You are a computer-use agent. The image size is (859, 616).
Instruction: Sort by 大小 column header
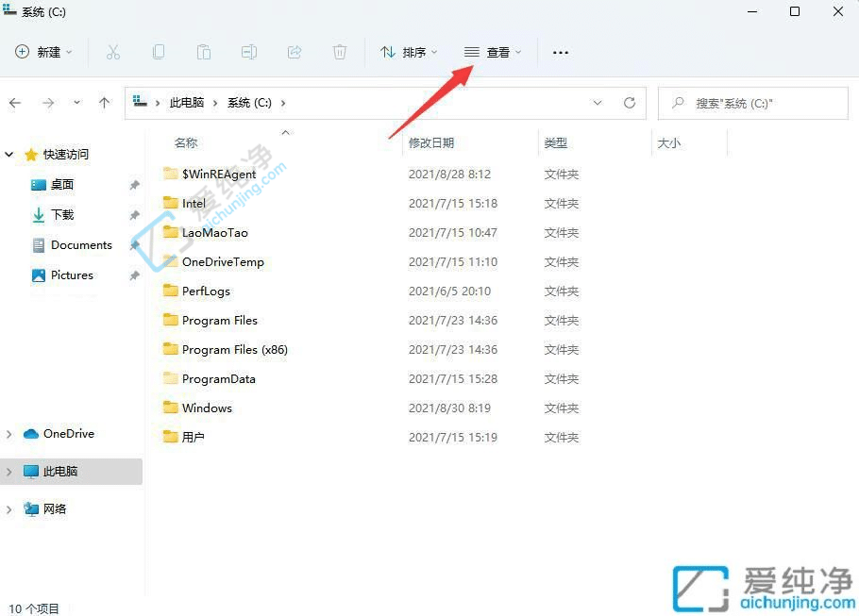click(669, 142)
